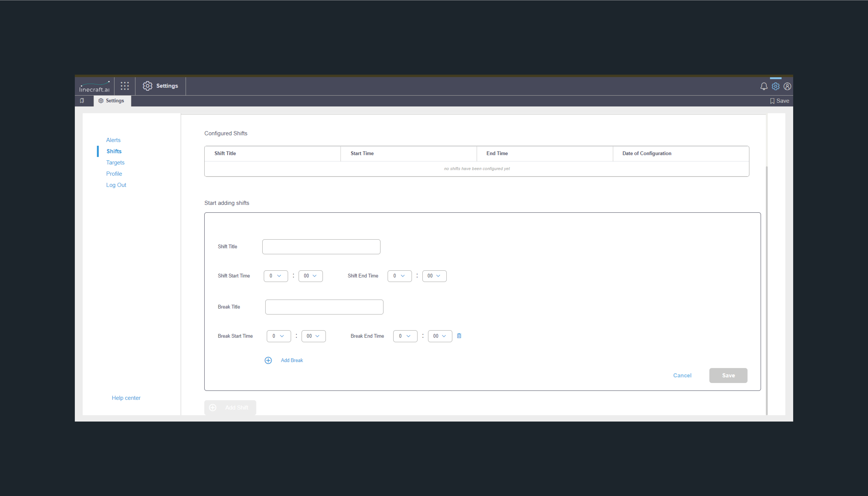Expand Shift Start Time hour dropdown

pyautogui.click(x=276, y=276)
